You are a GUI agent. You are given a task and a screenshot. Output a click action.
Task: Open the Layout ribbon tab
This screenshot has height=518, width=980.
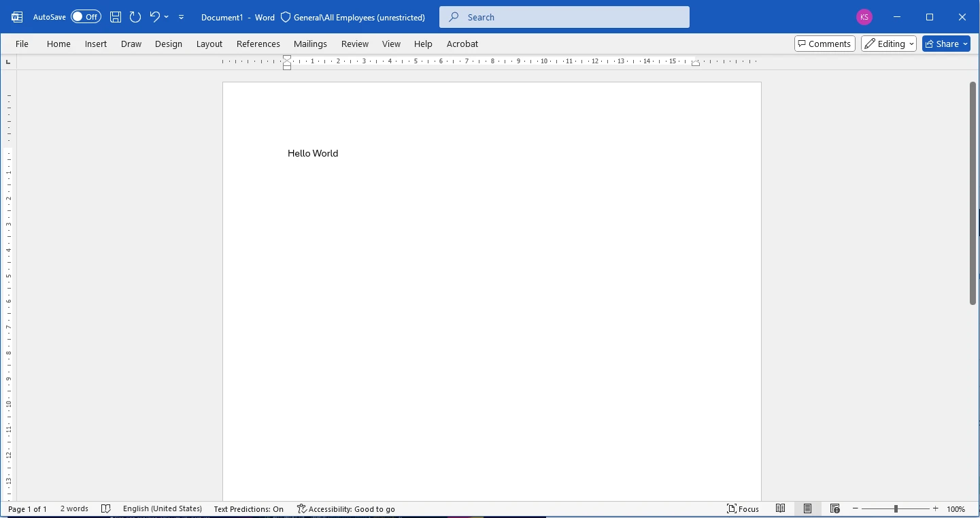(x=209, y=44)
